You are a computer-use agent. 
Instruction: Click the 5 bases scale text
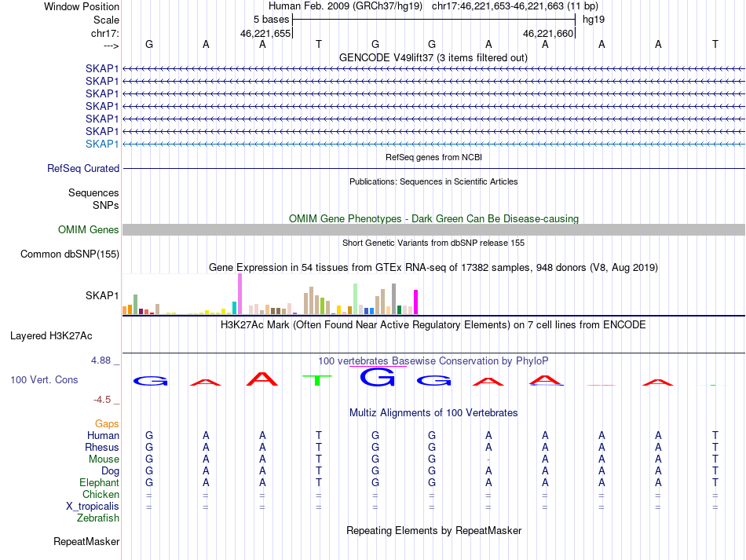[x=271, y=20]
